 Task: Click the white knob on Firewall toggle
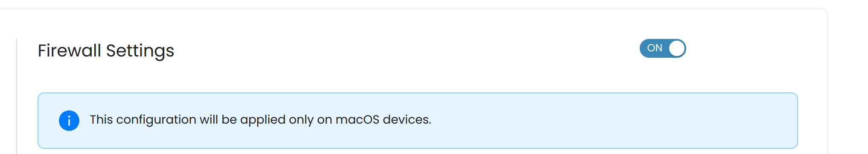pos(676,48)
